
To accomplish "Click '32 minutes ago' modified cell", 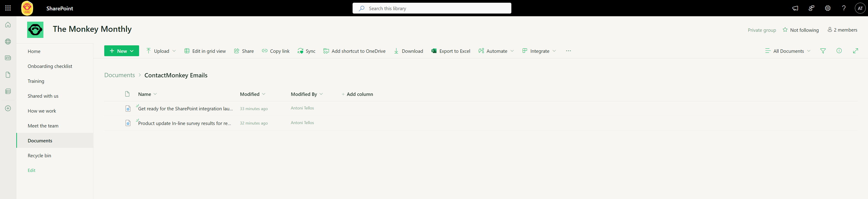I will click(254, 123).
